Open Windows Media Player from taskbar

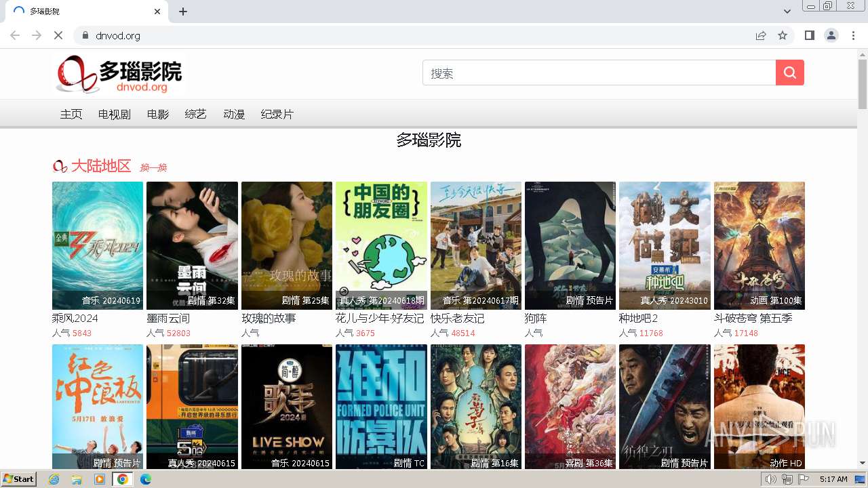pyautogui.click(x=100, y=479)
